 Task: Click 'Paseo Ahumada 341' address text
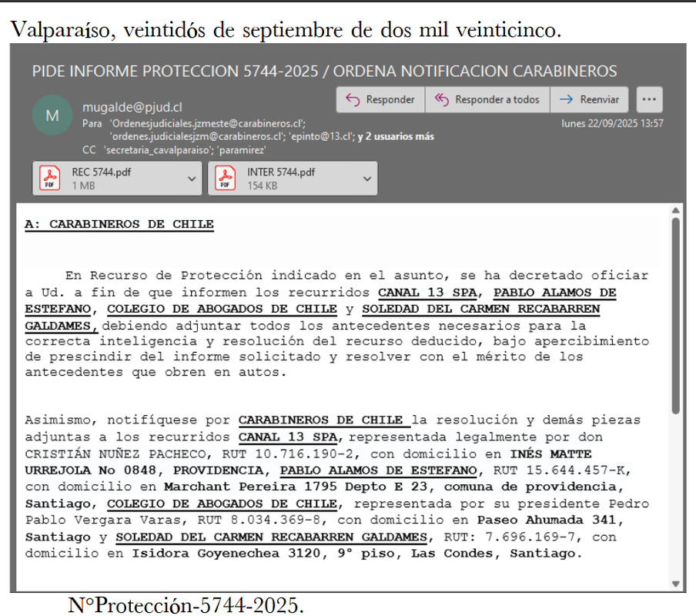tap(547, 520)
